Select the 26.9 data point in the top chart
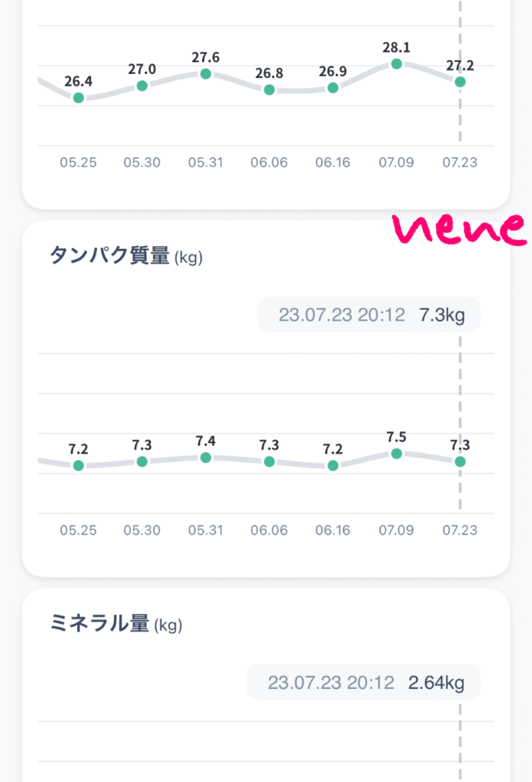 tap(333, 89)
